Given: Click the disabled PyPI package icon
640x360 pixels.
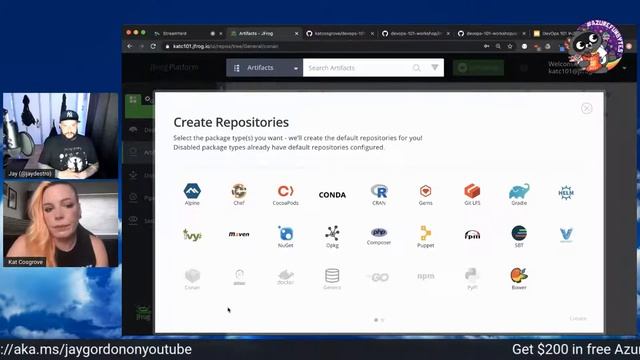Looking at the screenshot, I should pyautogui.click(x=472, y=279).
